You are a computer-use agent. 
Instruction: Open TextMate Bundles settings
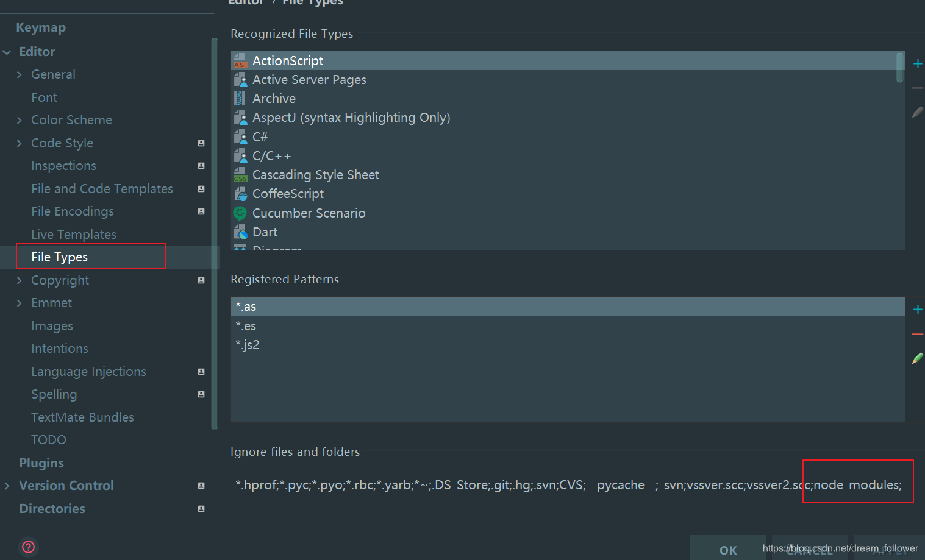(x=82, y=417)
